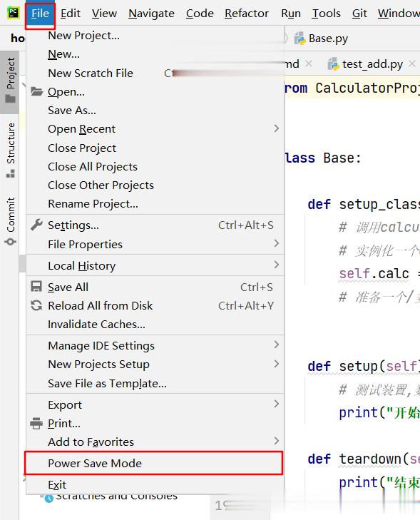The height and width of the screenshot is (520, 420).
Task: Open the Structure tool window sidebar
Action: [x=11, y=151]
